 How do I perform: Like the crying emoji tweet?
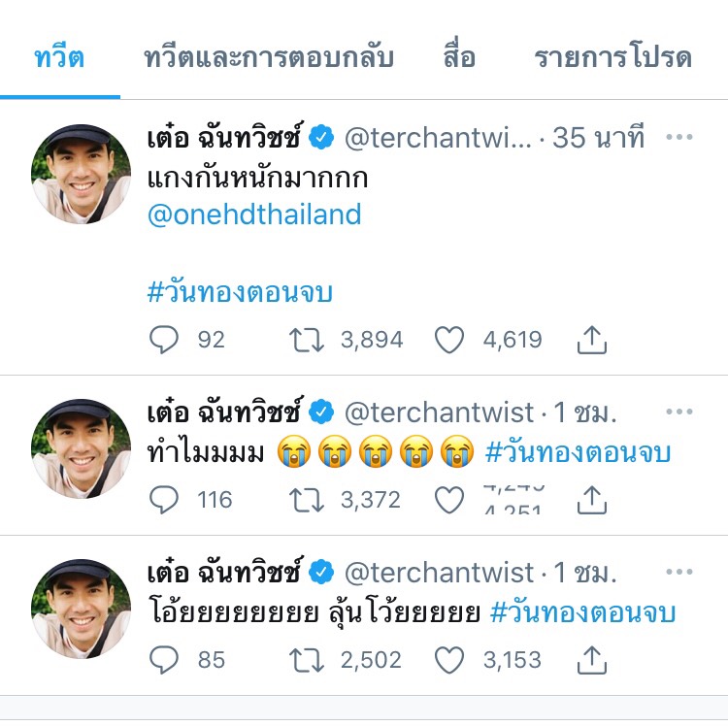[x=448, y=500]
